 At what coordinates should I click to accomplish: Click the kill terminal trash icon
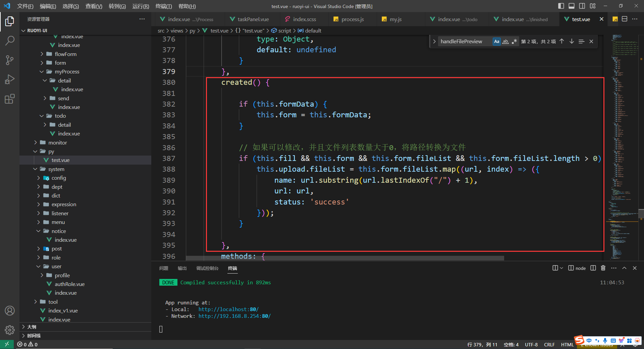603,268
